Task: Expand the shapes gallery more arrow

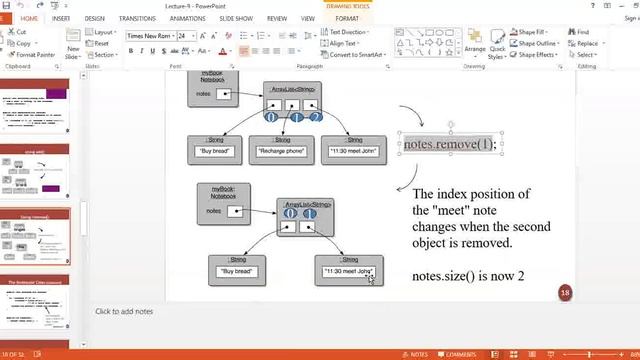Action: tap(459, 53)
